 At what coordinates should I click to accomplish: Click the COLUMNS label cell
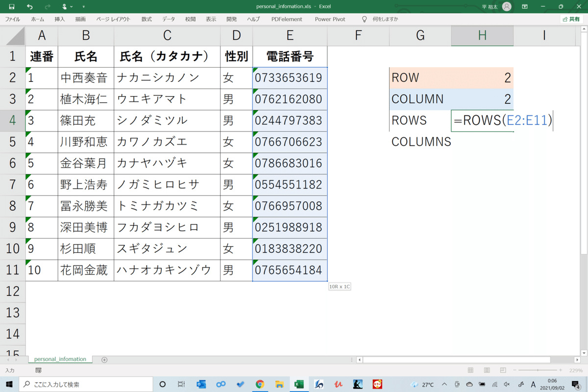coord(420,142)
